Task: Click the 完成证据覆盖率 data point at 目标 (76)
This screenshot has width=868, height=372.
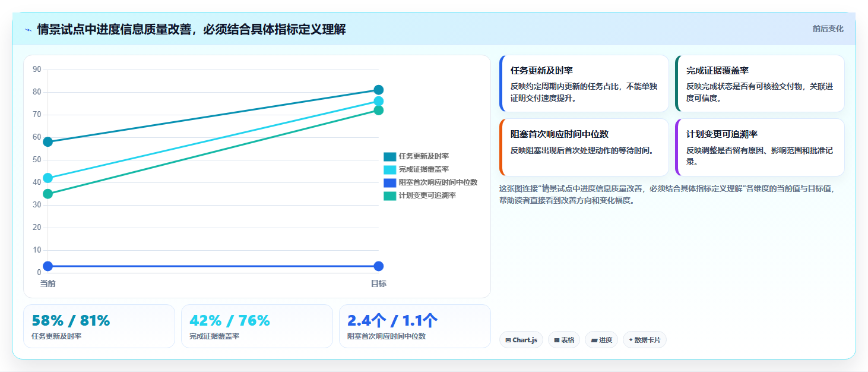Action: pyautogui.click(x=379, y=101)
